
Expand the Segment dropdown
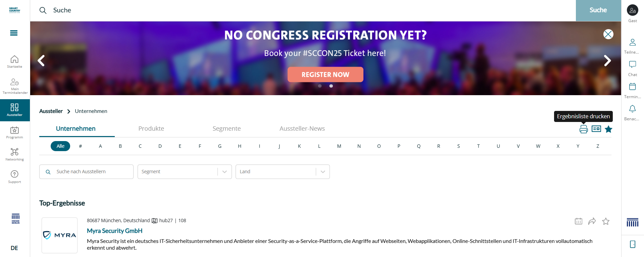[185, 172]
